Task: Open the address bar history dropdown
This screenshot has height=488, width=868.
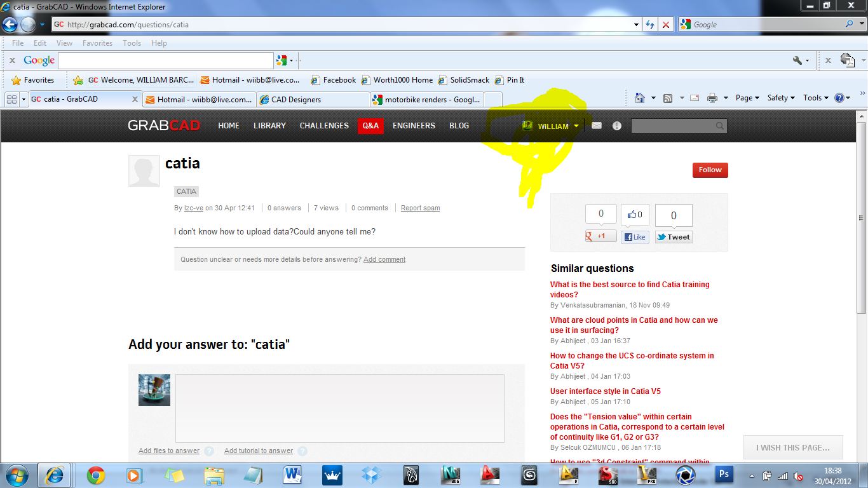Action: [637, 25]
